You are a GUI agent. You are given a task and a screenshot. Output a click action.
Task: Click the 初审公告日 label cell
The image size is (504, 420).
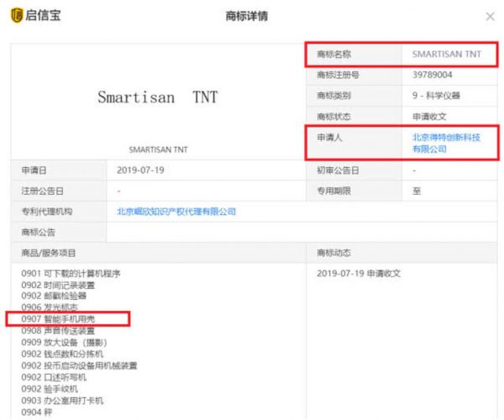(354, 170)
